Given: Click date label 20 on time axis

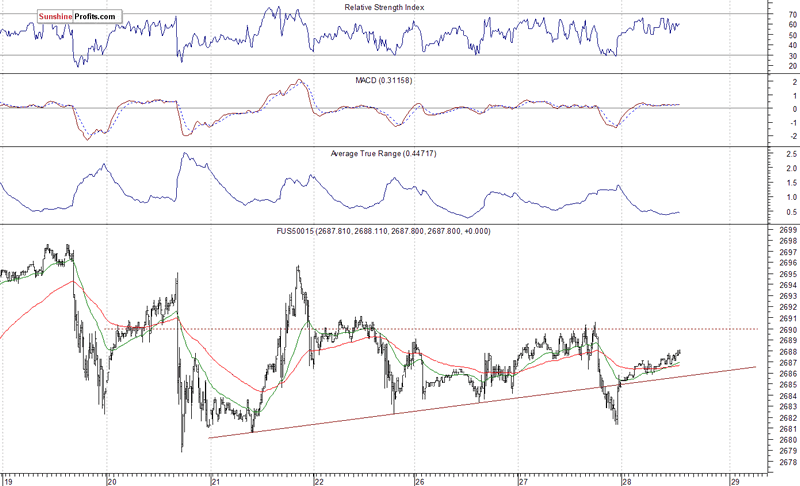Looking at the screenshot, I should 112,481.
